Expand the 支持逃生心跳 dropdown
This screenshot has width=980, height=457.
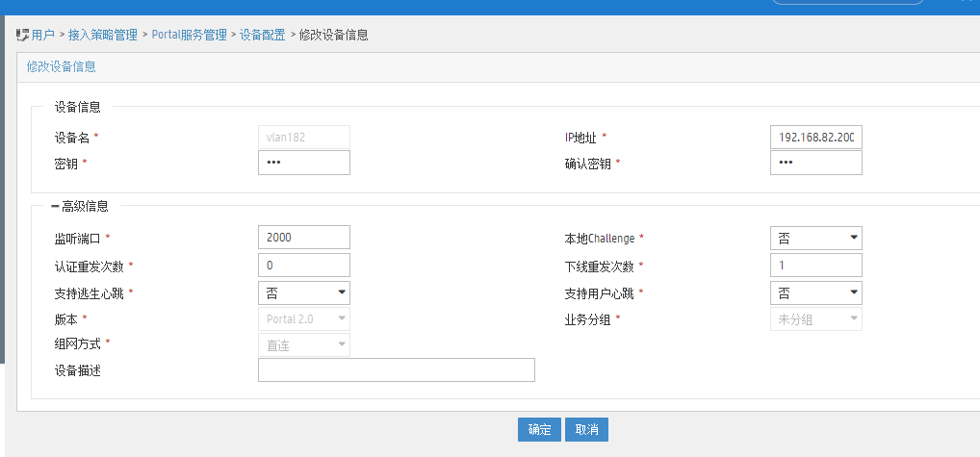pyautogui.click(x=303, y=292)
